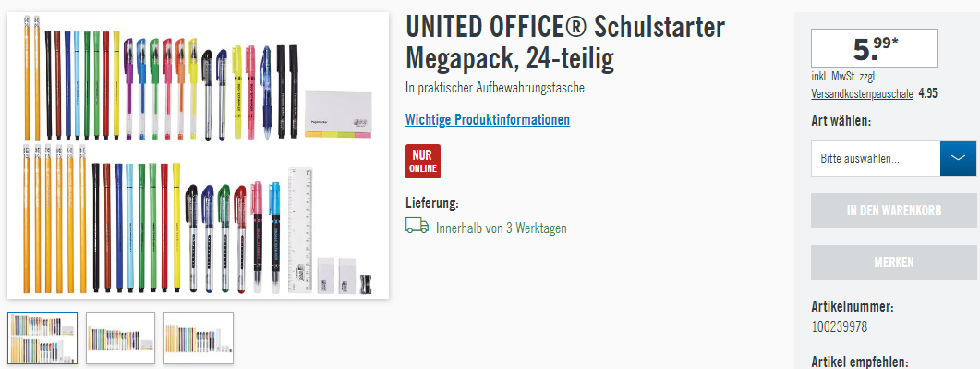Viewport: 980px width, 369px height.
Task: Select the 'Bitte auswählen...' variant field
Action: [x=893, y=158]
